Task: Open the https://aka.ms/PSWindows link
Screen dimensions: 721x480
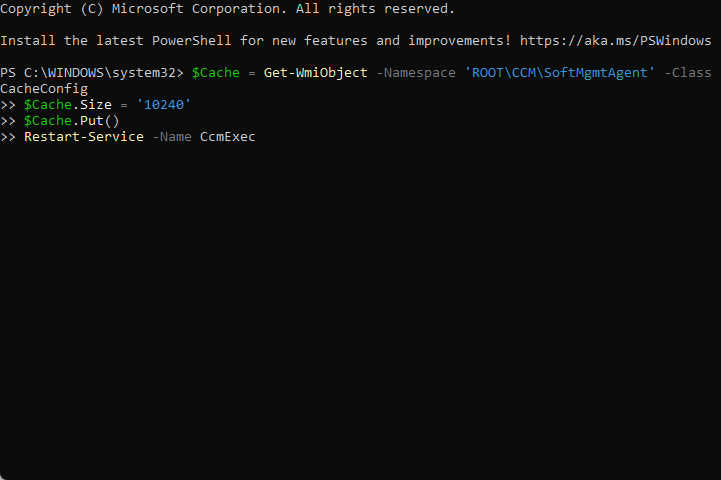Action: 616,40
